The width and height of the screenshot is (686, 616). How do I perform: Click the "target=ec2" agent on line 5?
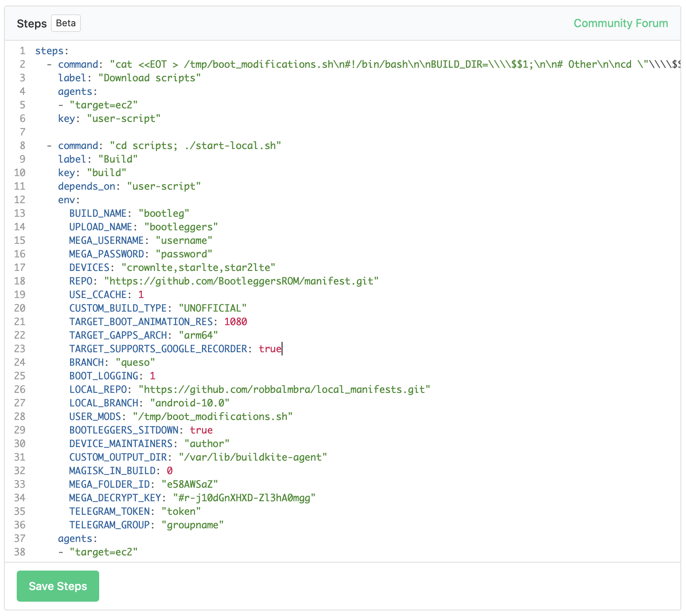coord(104,105)
